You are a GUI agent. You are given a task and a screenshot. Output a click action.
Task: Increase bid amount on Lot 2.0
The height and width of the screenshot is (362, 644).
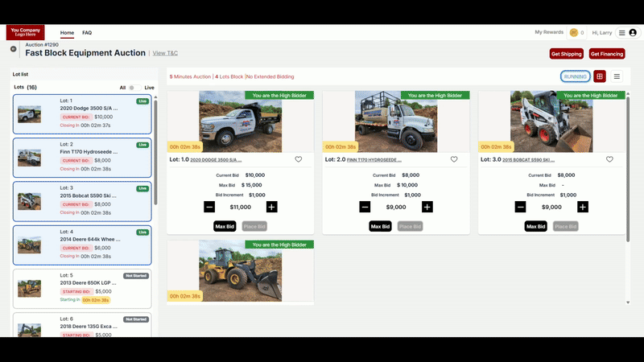pyautogui.click(x=427, y=207)
